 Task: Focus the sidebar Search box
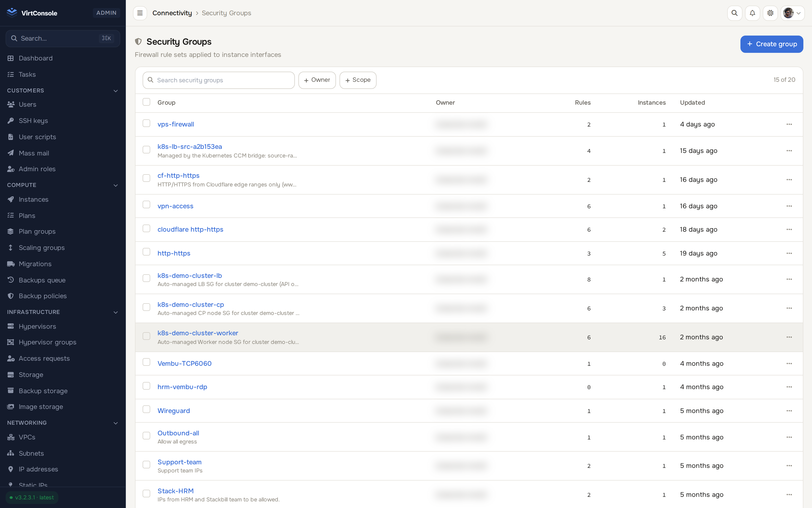[x=63, y=38]
